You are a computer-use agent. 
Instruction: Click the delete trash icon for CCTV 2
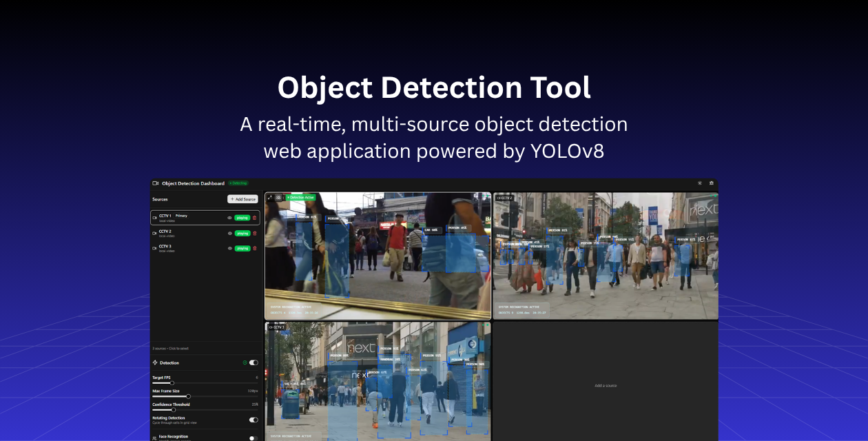(254, 233)
